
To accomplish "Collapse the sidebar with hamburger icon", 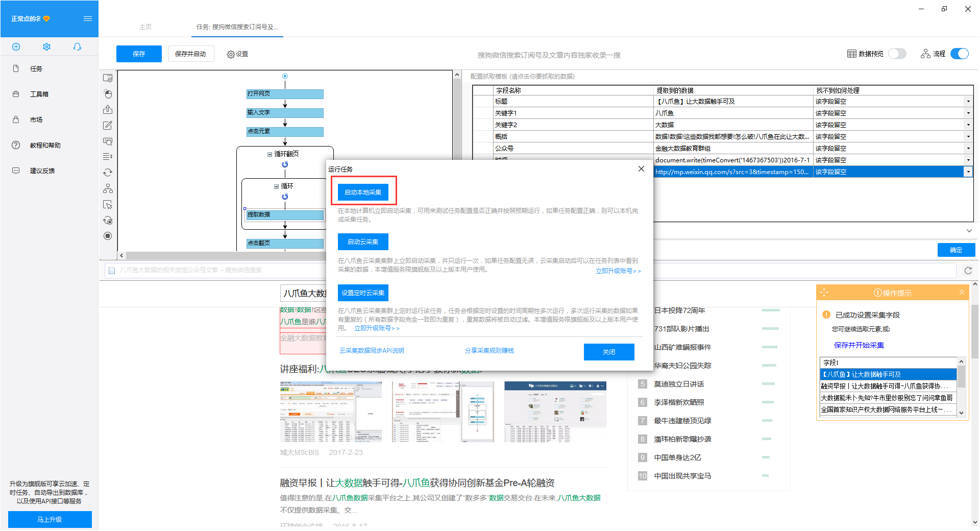I will click(88, 19).
